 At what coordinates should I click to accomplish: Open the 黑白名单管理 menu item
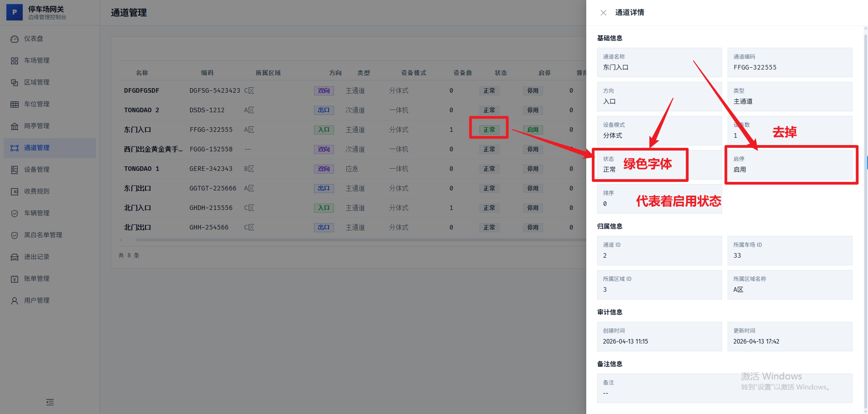coord(43,235)
